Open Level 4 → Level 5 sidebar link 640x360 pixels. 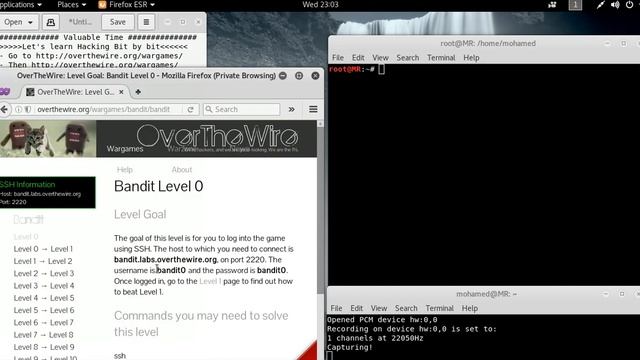pyautogui.click(x=44, y=298)
